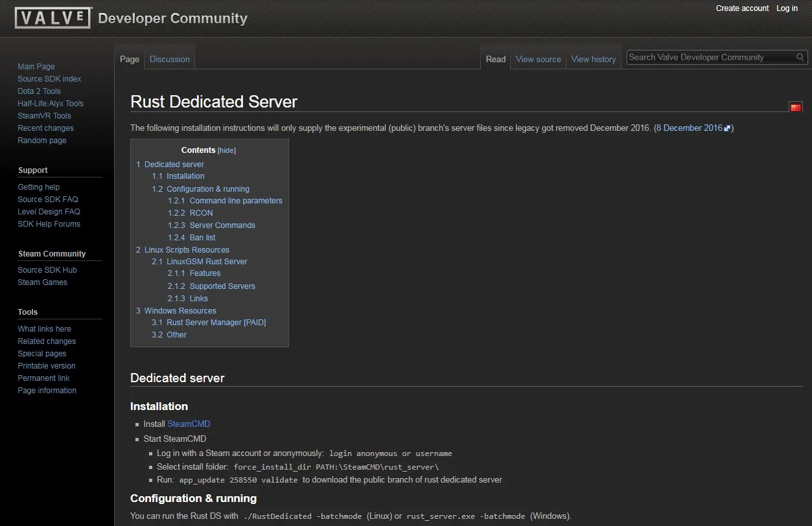812x526 pixels.
Task: Click the Valve logo in header
Action: tap(53, 17)
